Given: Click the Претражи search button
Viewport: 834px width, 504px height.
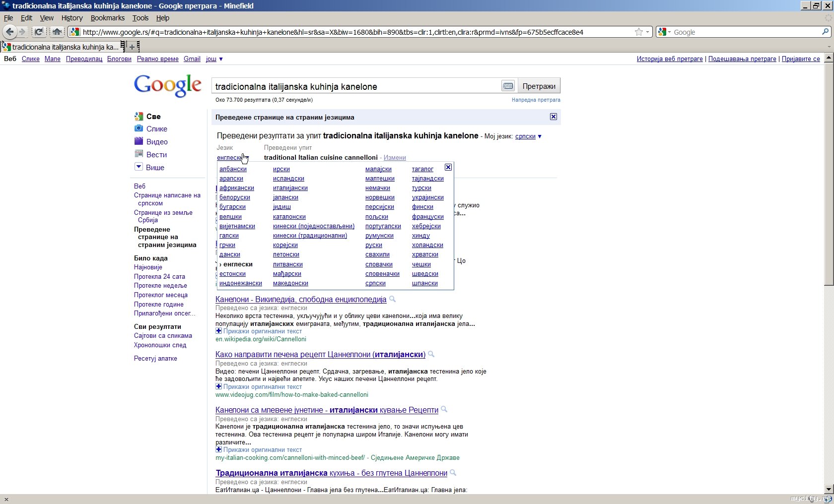Looking at the screenshot, I should tap(539, 86).
